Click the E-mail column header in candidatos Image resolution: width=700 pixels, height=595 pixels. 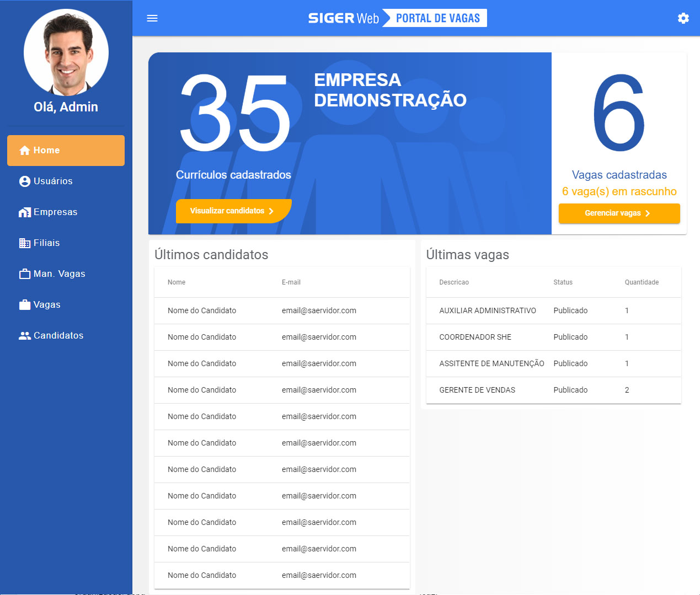(291, 282)
